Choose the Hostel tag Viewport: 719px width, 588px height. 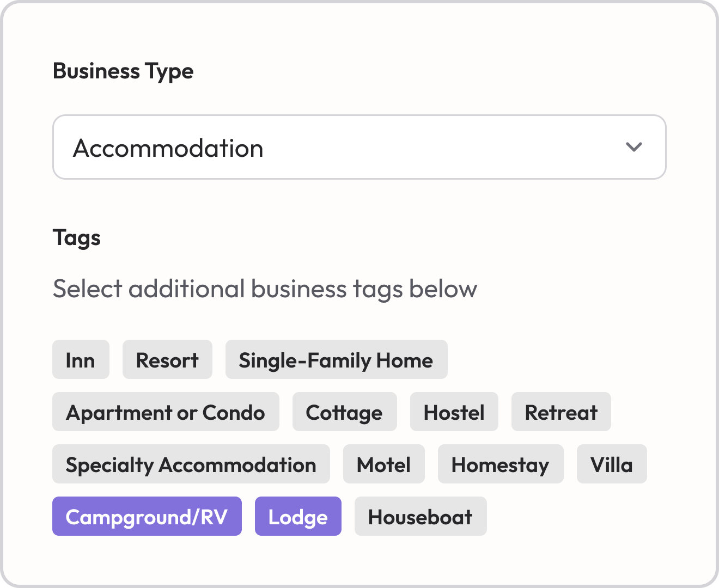pyautogui.click(x=454, y=412)
